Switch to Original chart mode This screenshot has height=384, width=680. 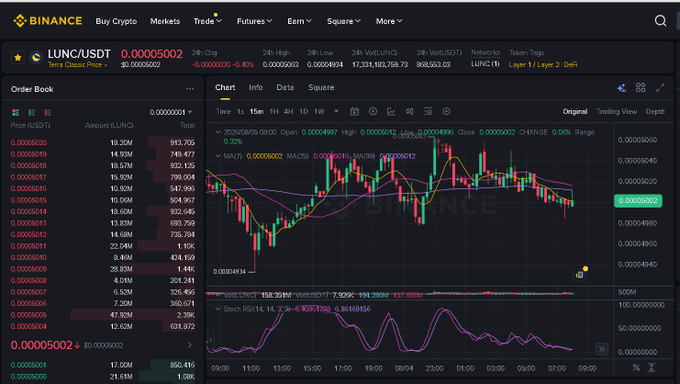(x=575, y=112)
